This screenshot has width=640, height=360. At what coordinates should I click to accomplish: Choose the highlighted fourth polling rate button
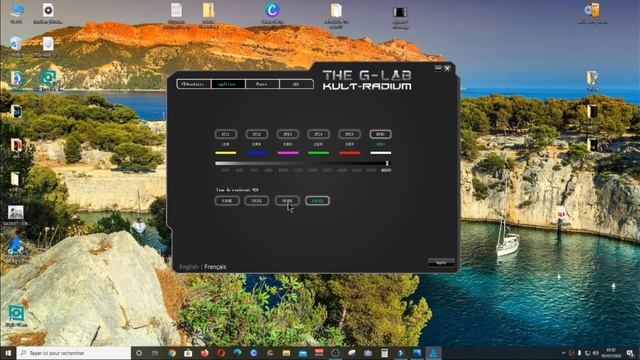click(x=317, y=201)
